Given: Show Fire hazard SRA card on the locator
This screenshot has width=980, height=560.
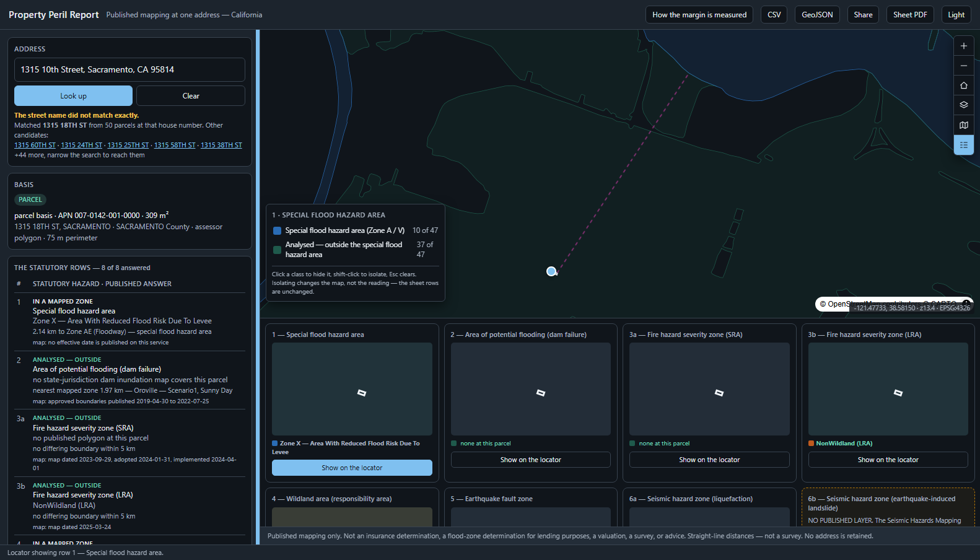Looking at the screenshot, I should [x=709, y=460].
